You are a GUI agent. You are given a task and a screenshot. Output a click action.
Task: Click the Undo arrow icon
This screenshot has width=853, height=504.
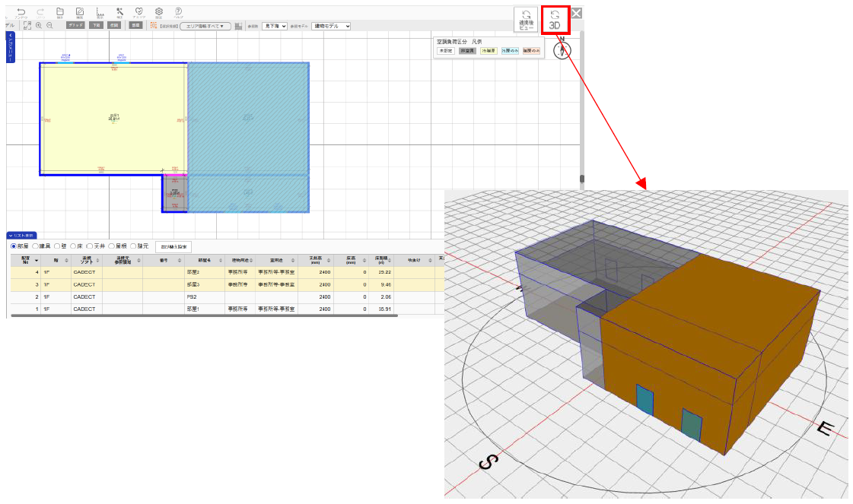(x=21, y=12)
